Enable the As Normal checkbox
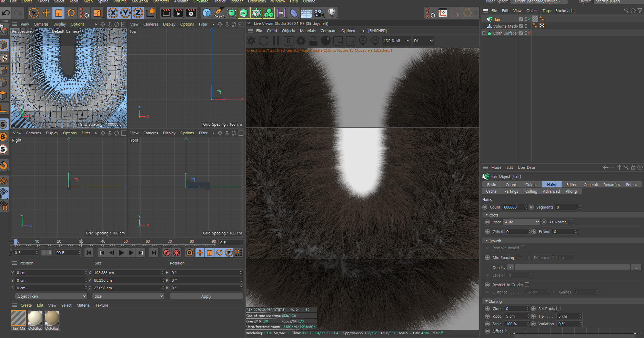644x338 pixels. (x=571, y=222)
